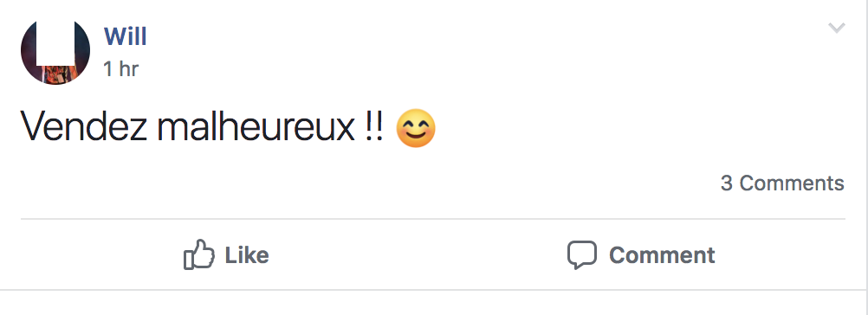Click the divider line above Like and Comment
The width and height of the screenshot is (868, 315).
pos(433,219)
